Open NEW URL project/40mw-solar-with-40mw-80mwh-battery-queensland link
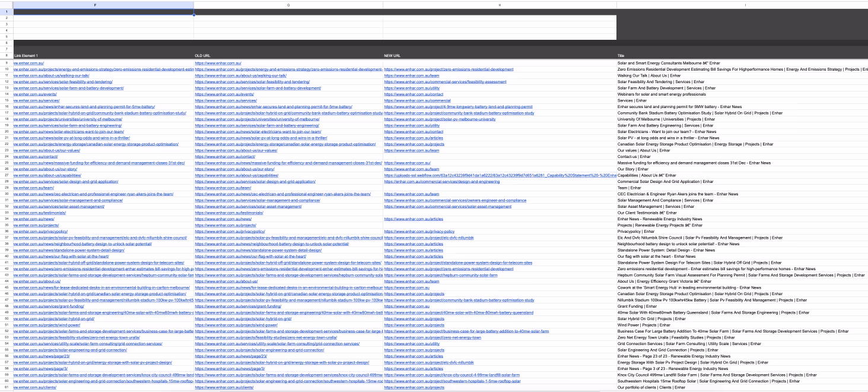Viewport: 868px width, 392px height. [x=459, y=312]
